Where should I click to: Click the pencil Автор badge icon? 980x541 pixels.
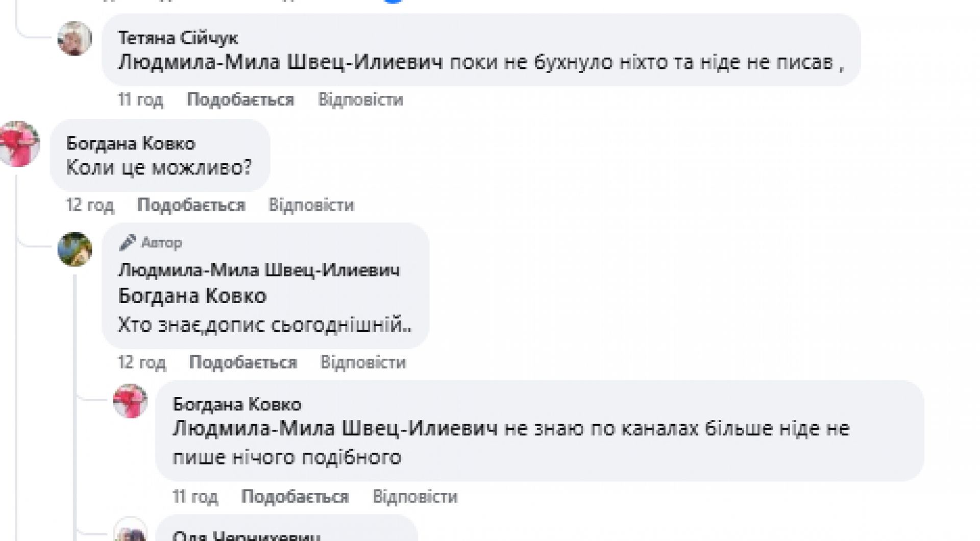click(x=127, y=242)
